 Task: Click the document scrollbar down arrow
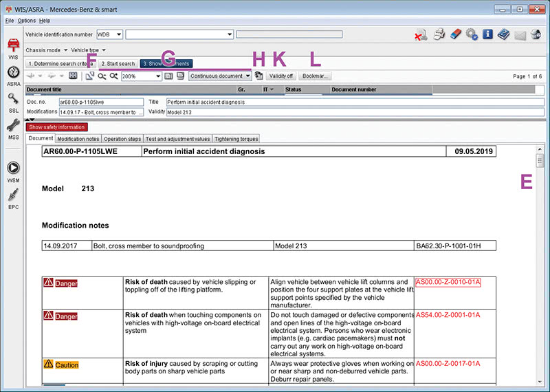coord(540,382)
